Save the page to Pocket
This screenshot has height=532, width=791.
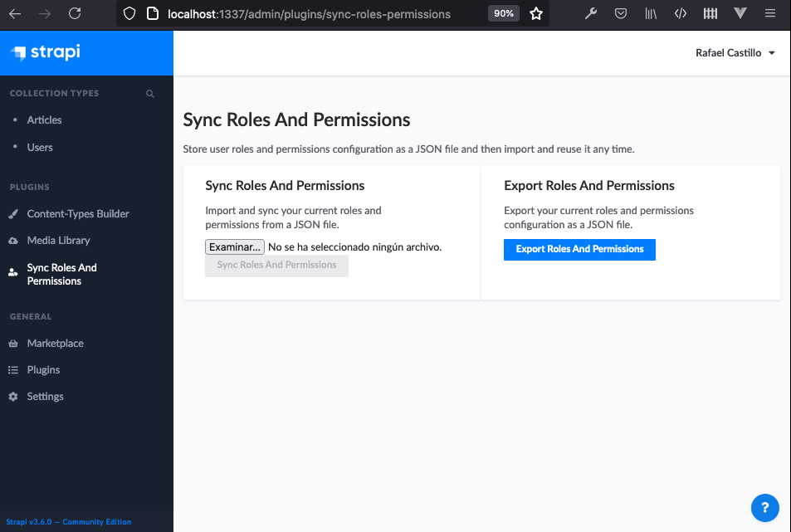coord(621,13)
